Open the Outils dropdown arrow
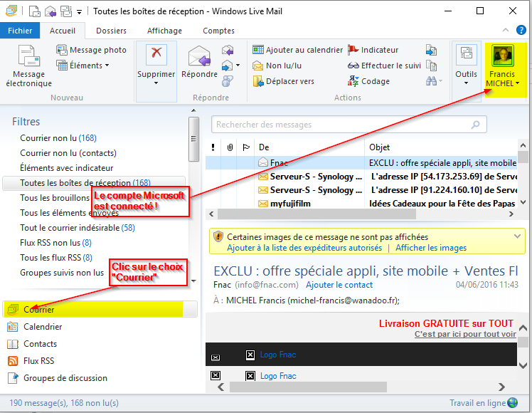Image resolution: width=532 pixels, height=413 pixels. point(466,83)
